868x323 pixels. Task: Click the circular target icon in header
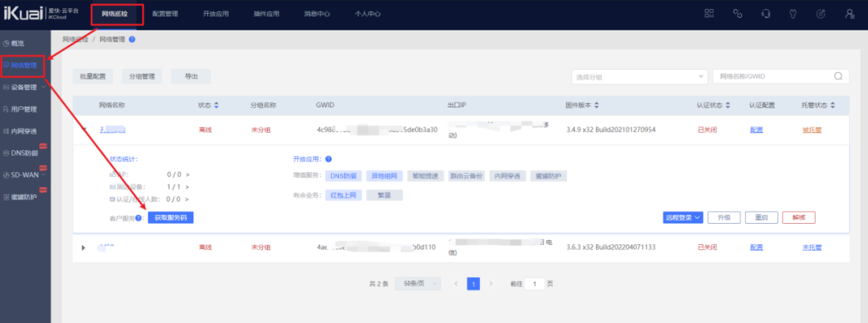pos(821,14)
